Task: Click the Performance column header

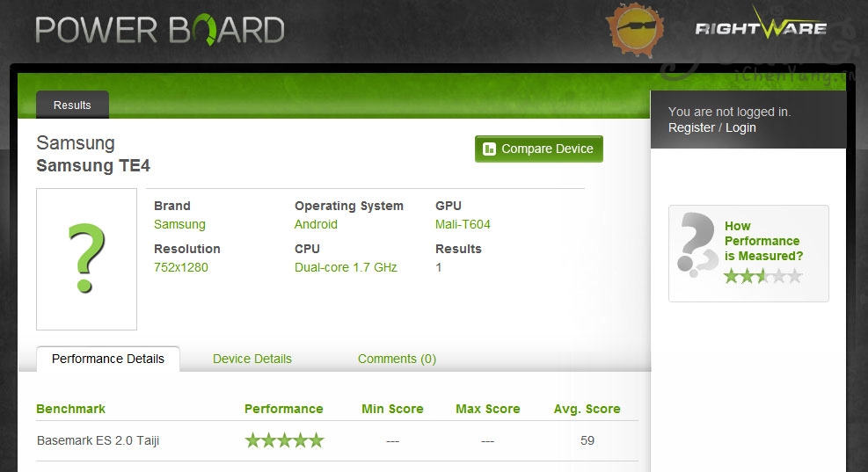Action: pos(283,409)
